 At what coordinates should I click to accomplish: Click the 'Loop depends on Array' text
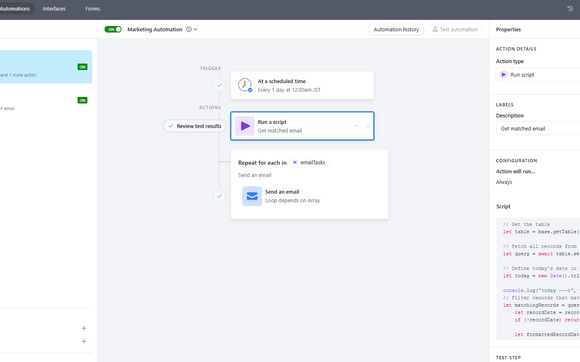293,200
